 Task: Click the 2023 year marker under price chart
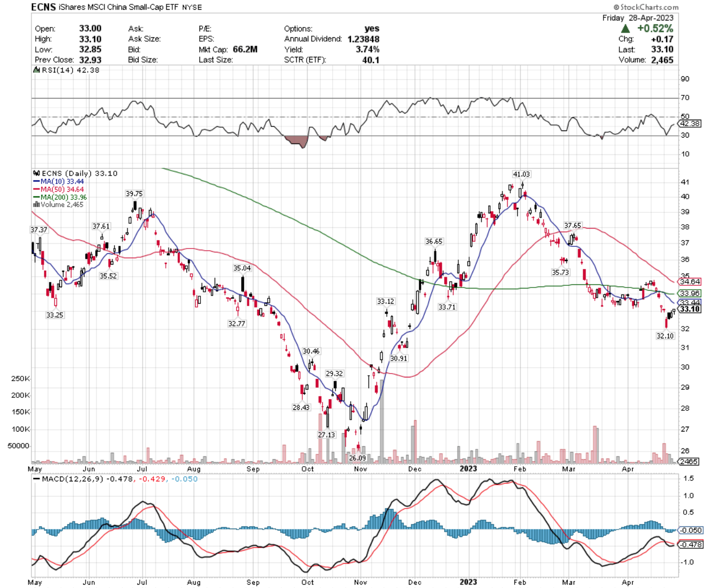(468, 468)
